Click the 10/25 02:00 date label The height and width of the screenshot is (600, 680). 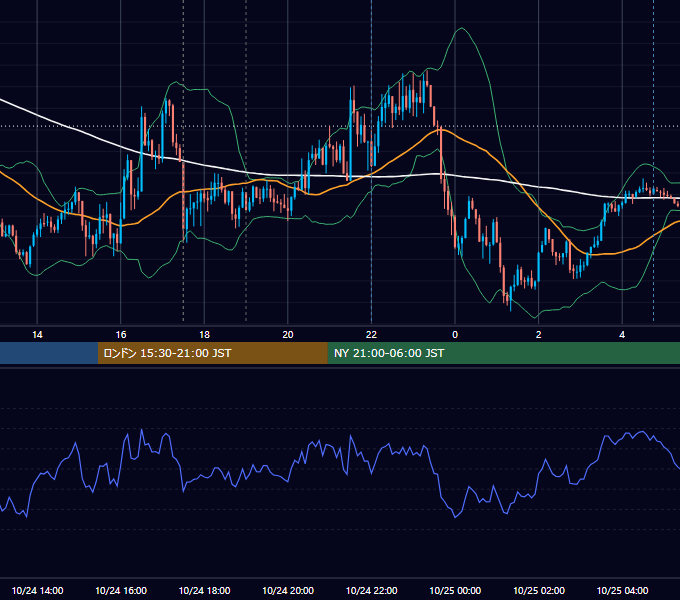539,591
